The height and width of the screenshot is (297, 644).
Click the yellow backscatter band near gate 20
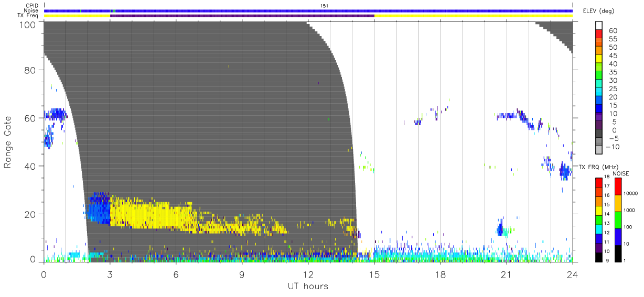click(x=152, y=214)
